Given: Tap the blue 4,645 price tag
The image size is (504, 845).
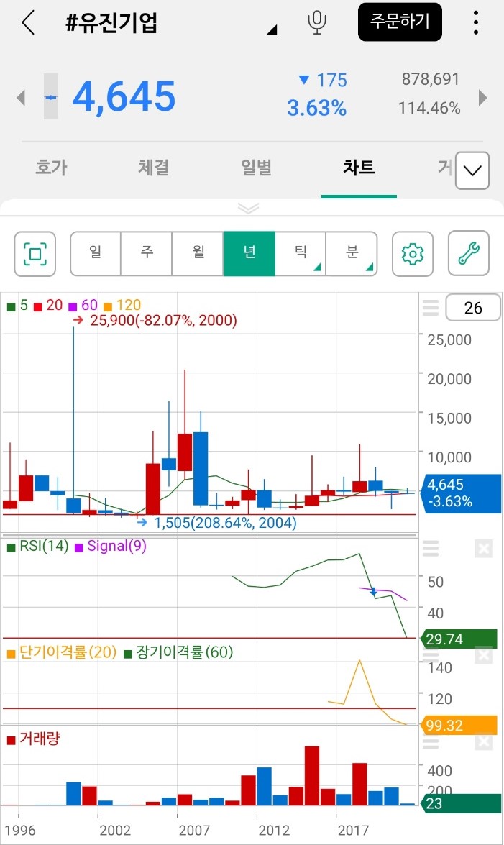Looking at the screenshot, I should [461, 493].
